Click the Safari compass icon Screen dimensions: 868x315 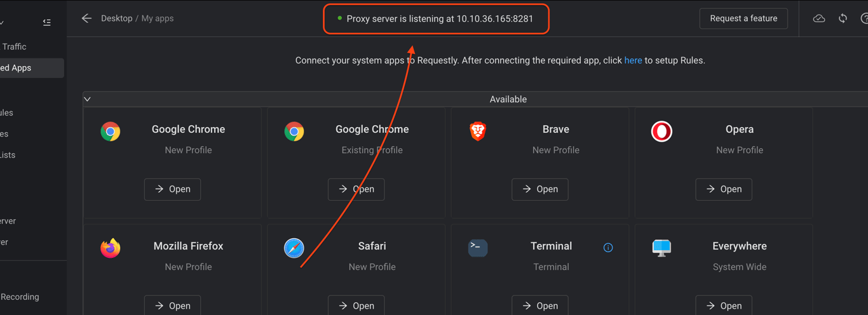click(x=294, y=248)
